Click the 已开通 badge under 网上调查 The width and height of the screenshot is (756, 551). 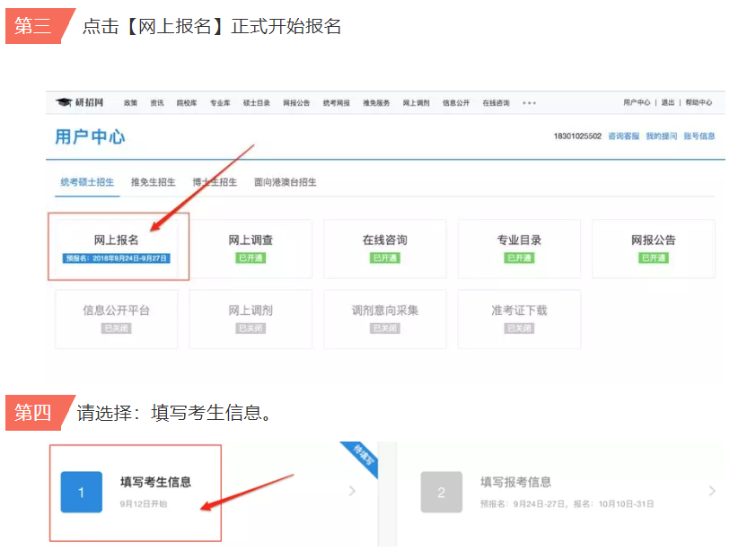tap(251, 258)
